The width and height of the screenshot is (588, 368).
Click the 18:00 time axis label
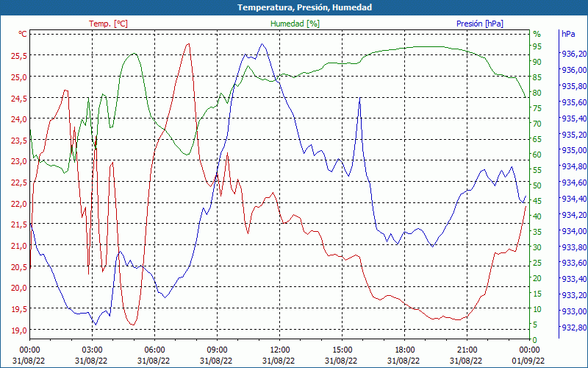coord(404,350)
